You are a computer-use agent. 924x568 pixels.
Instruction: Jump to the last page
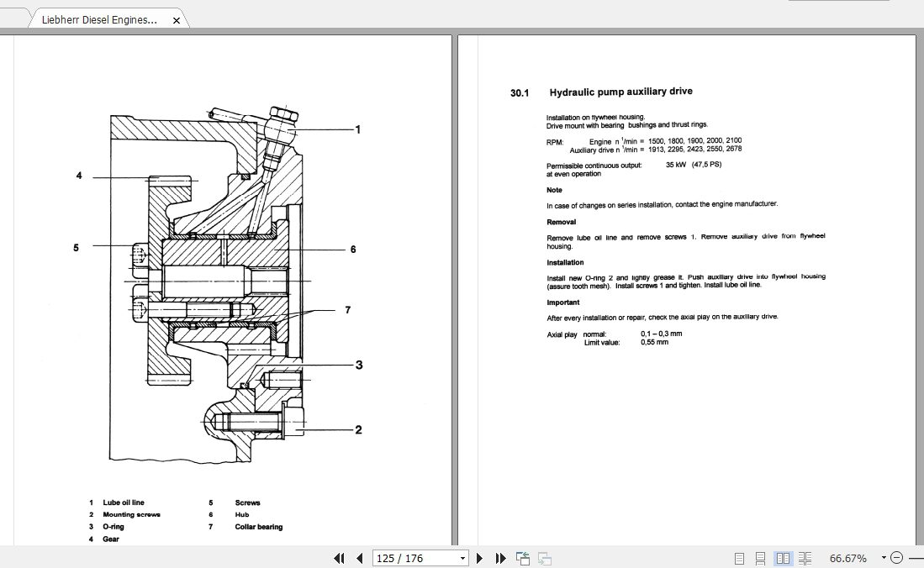[x=500, y=558]
